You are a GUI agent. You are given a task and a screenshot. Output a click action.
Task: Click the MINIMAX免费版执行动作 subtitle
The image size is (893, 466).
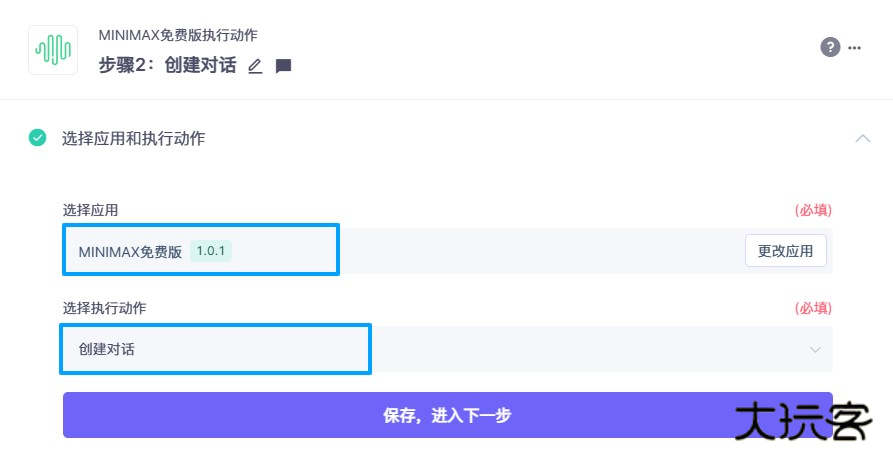pos(178,35)
